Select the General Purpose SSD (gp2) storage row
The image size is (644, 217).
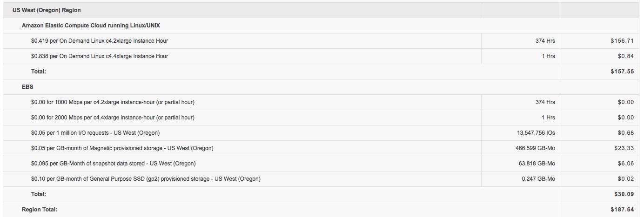pos(322,179)
